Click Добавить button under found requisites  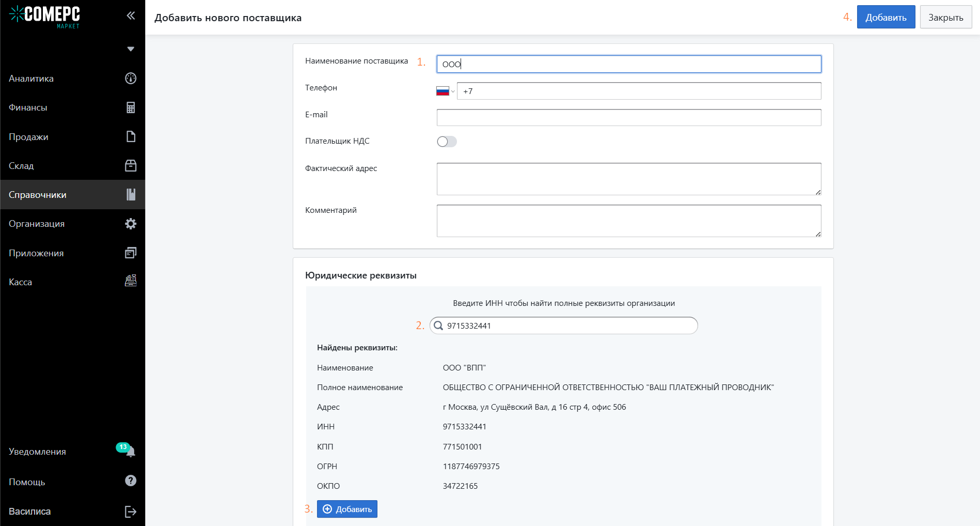pos(347,509)
